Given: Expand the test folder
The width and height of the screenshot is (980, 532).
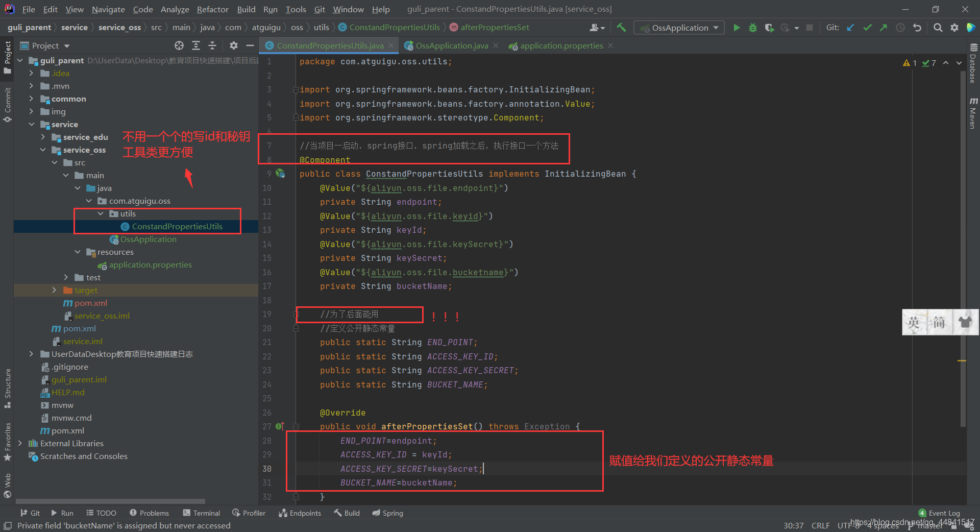Looking at the screenshot, I should [x=66, y=277].
